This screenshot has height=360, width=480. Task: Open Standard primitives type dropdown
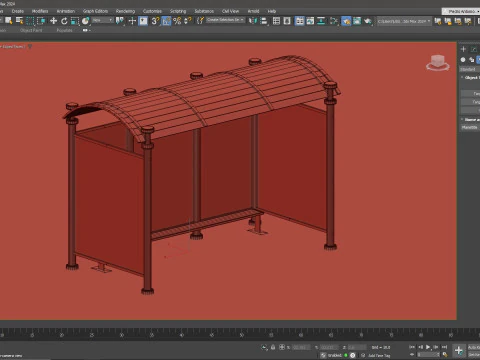pos(470,69)
